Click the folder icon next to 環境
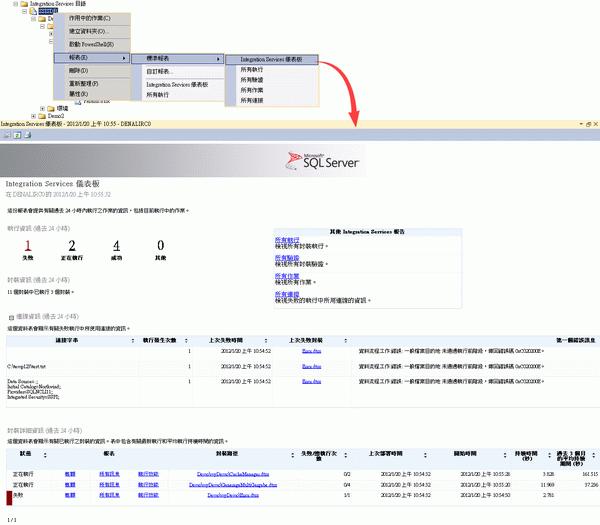The width and height of the screenshot is (600, 525). point(51,109)
